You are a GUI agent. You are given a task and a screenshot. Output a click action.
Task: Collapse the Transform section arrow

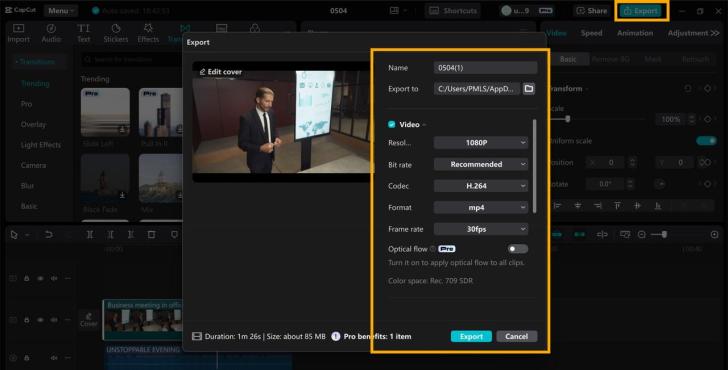coord(587,89)
